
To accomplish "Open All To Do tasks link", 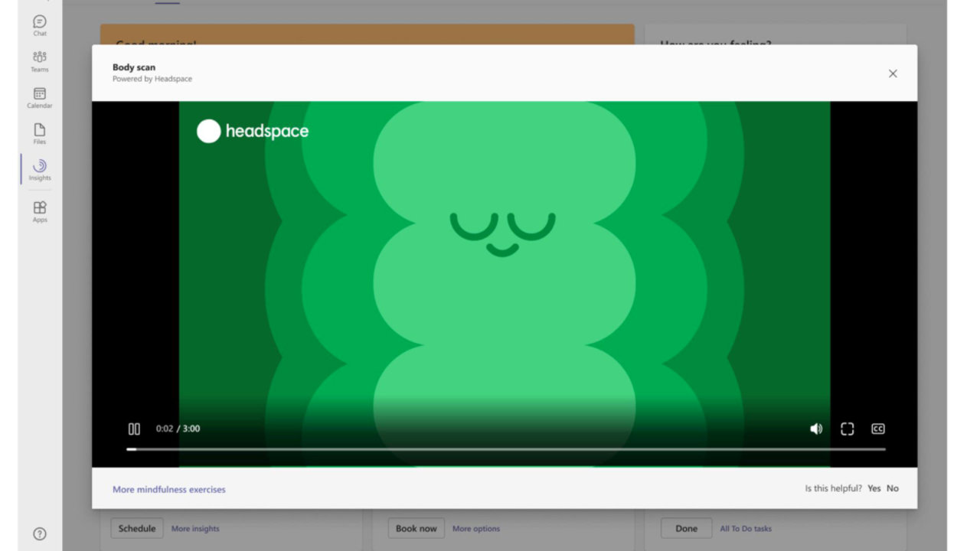I will point(746,528).
